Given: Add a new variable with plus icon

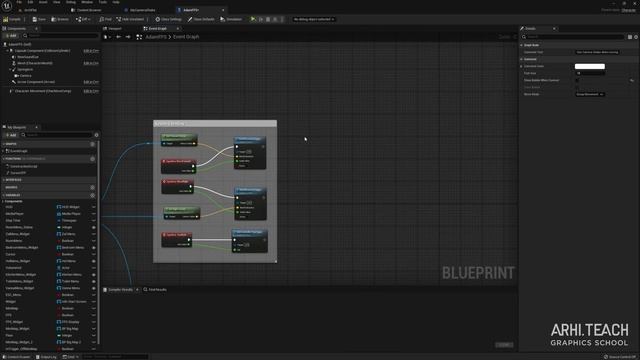Looking at the screenshot, I should tap(92, 195).
